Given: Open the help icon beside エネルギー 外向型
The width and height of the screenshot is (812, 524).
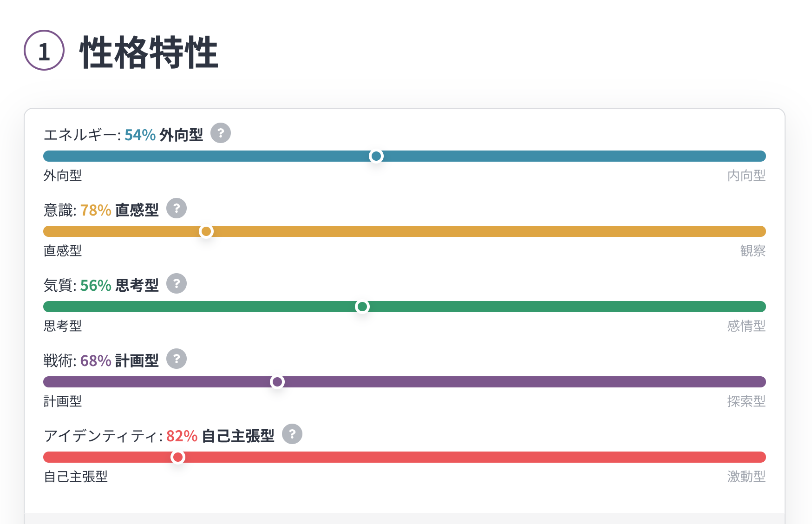Looking at the screenshot, I should [x=221, y=133].
